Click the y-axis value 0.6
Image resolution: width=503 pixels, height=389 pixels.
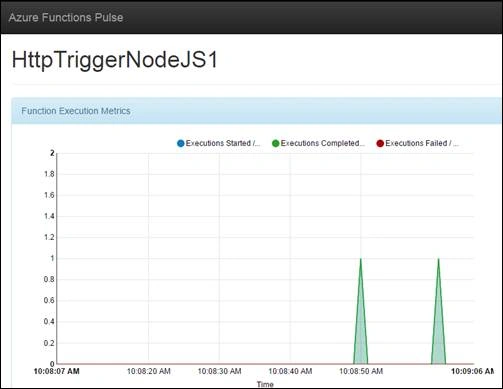(49, 301)
